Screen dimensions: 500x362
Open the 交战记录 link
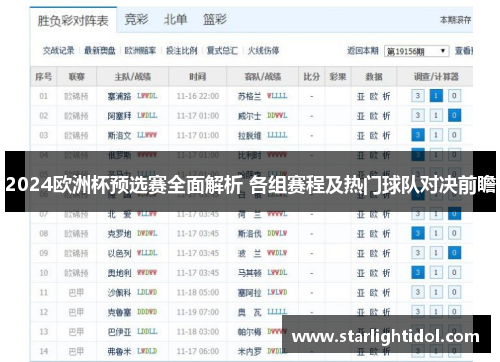click(59, 51)
